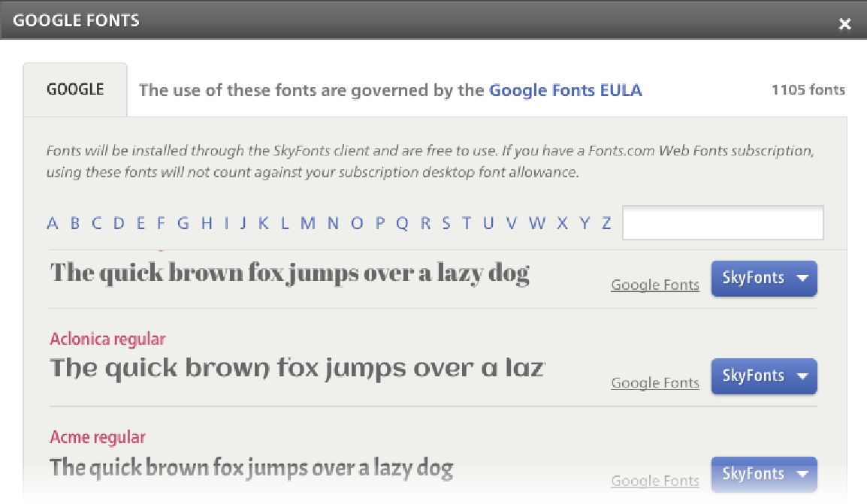Filter fonts by letter E
Viewport: 867px width, 504px height.
[141, 223]
